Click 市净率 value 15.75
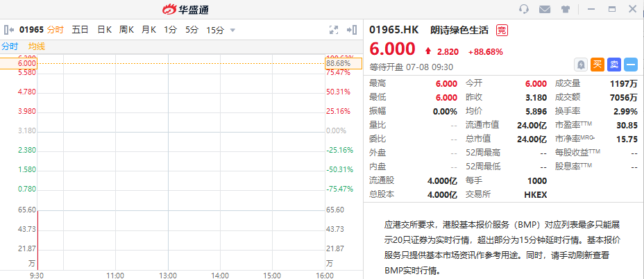This screenshot has width=644, height=279. pos(627,139)
